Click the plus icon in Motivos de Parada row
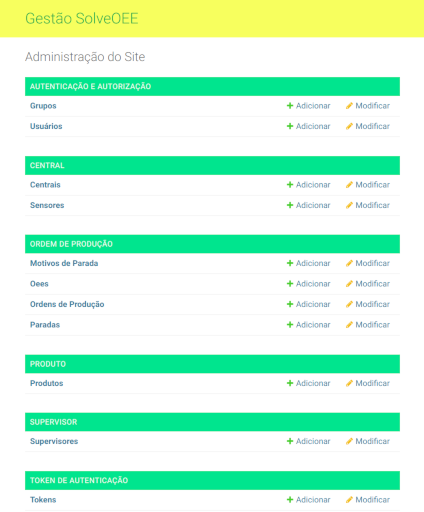The image size is (424, 512). [290, 263]
